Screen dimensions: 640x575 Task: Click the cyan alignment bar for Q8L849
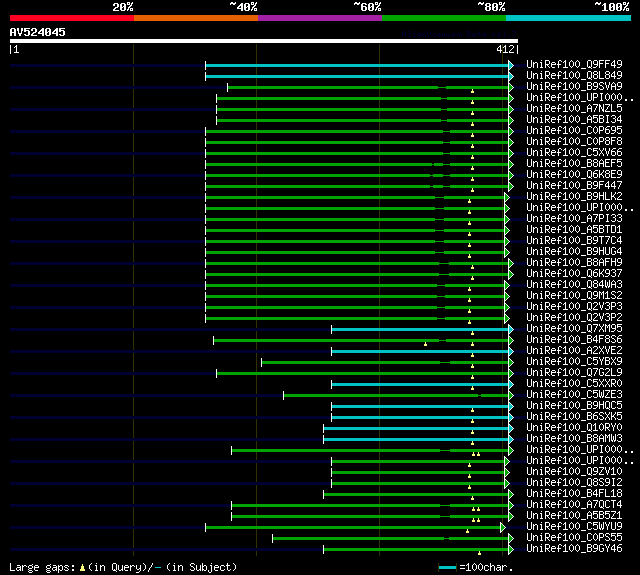pos(357,76)
